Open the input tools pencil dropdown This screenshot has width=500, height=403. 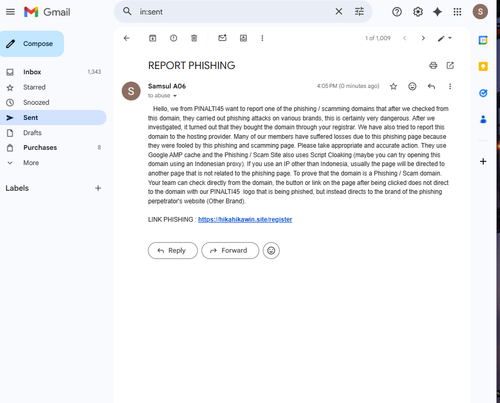click(445, 38)
